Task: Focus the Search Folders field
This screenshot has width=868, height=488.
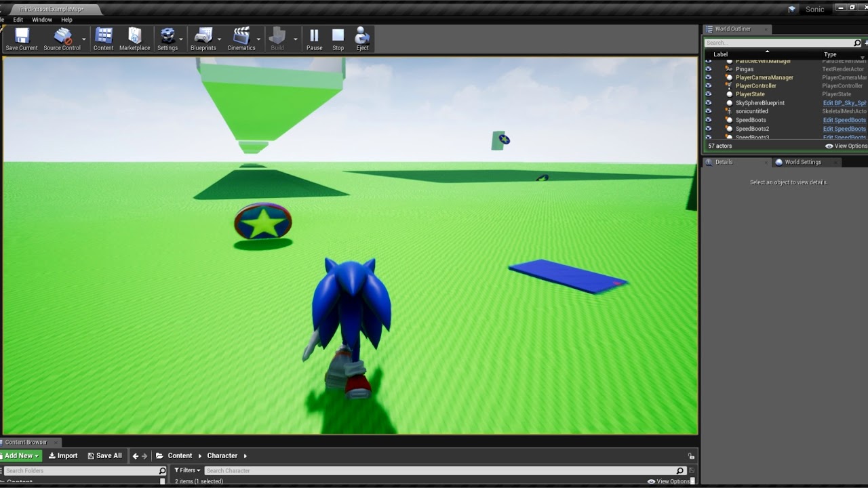Action: [80, 470]
